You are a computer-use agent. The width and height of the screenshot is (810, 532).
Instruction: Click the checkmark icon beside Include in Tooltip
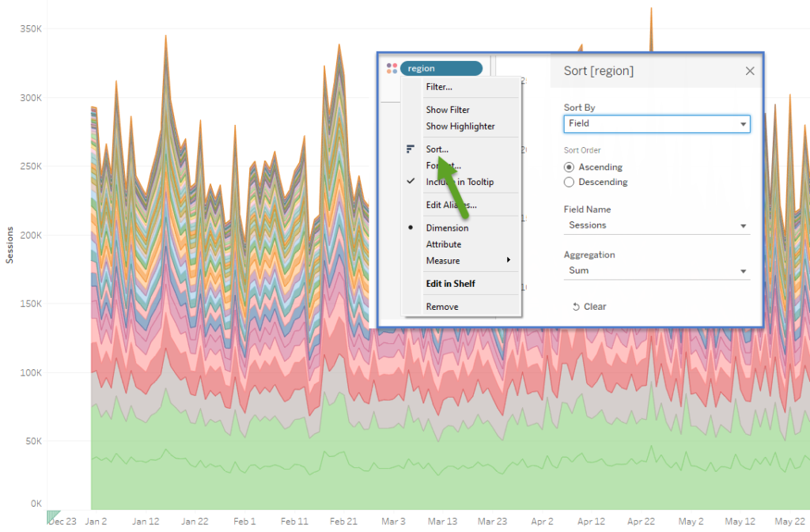tap(411, 181)
